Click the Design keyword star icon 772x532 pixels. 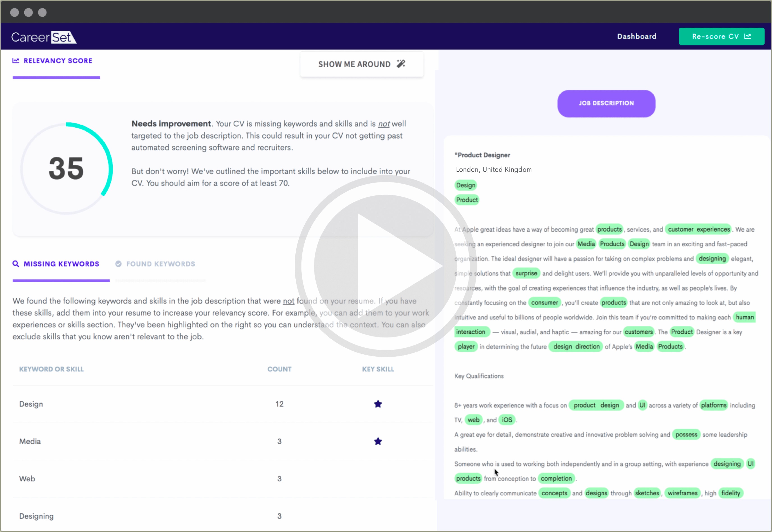378,404
